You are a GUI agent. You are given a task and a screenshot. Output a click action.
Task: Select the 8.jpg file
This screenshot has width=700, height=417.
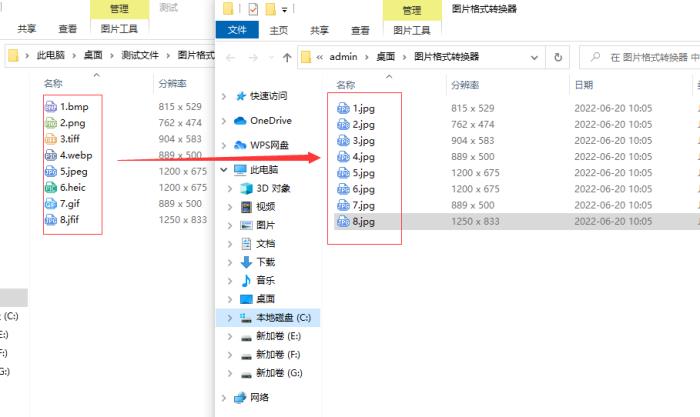click(363, 221)
